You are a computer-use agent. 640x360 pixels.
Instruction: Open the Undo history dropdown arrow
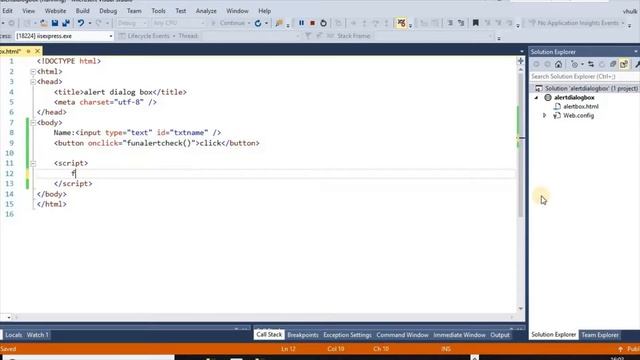(x=90, y=23)
